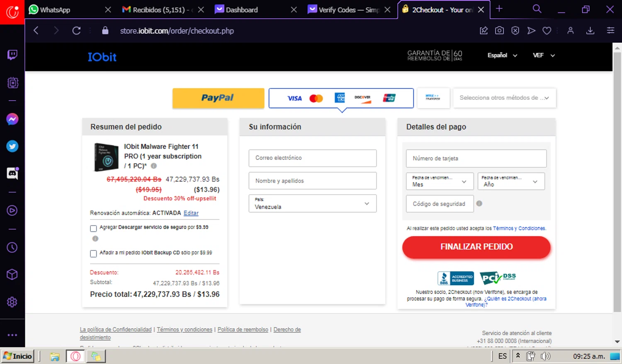This screenshot has width=622, height=364.
Task: Bookmark page with the heart icon
Action: click(x=547, y=31)
